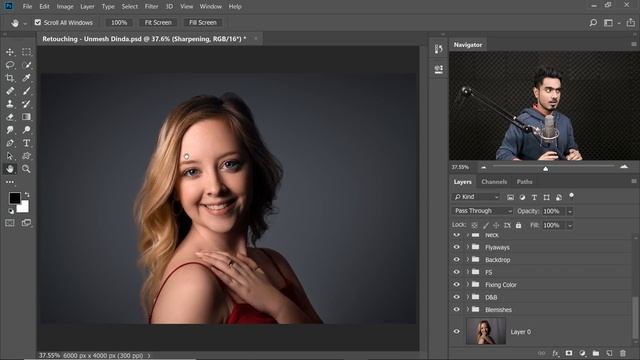Create a new group folder
The width and height of the screenshot is (640, 360).
point(596,353)
